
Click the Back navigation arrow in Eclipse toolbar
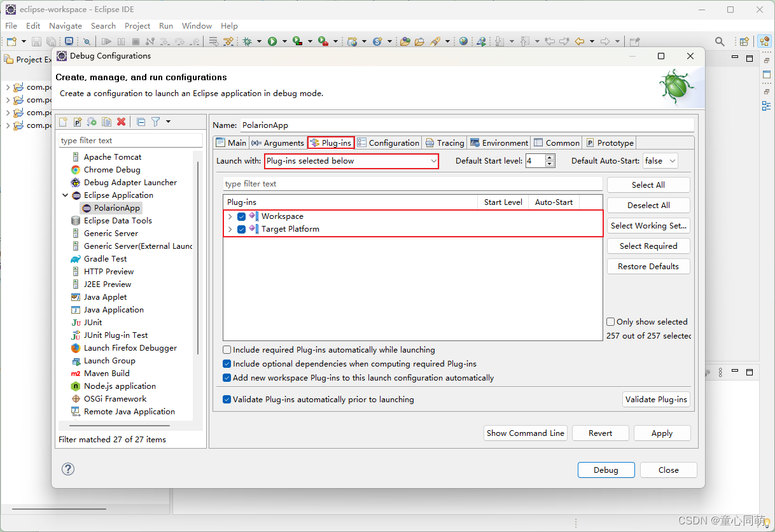pos(580,42)
